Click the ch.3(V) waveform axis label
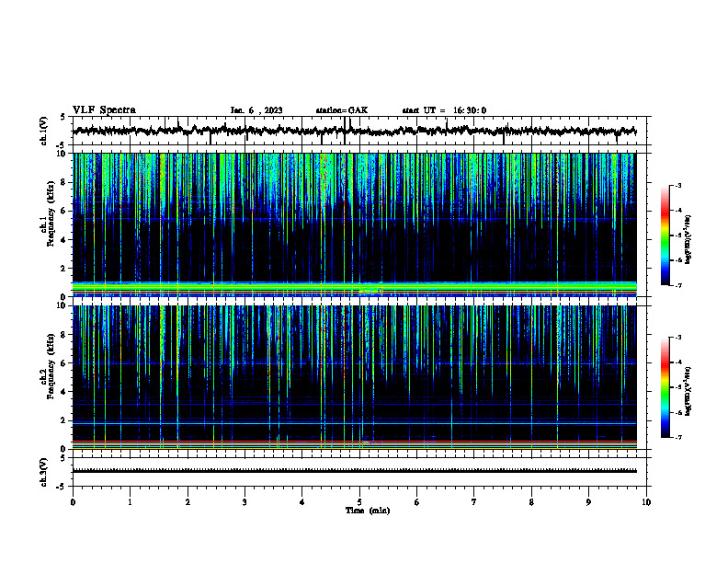Image resolution: width=728 pixels, height=563 pixels. click(43, 472)
